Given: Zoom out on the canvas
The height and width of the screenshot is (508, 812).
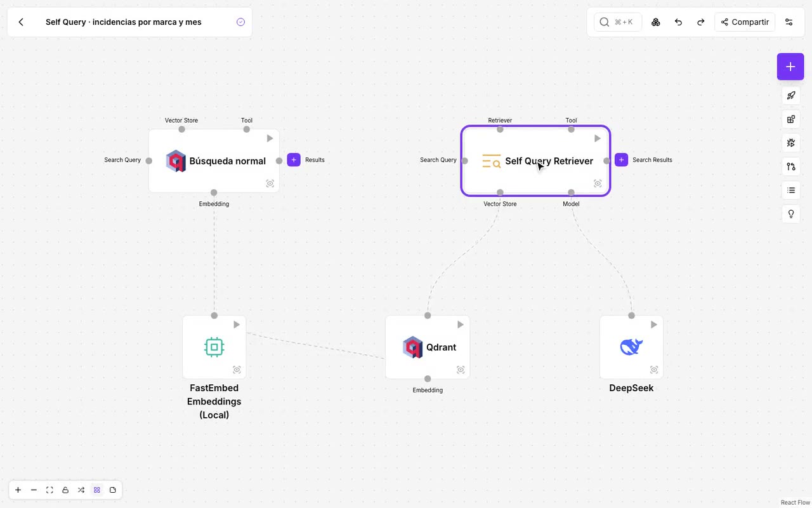Looking at the screenshot, I should click(x=34, y=490).
